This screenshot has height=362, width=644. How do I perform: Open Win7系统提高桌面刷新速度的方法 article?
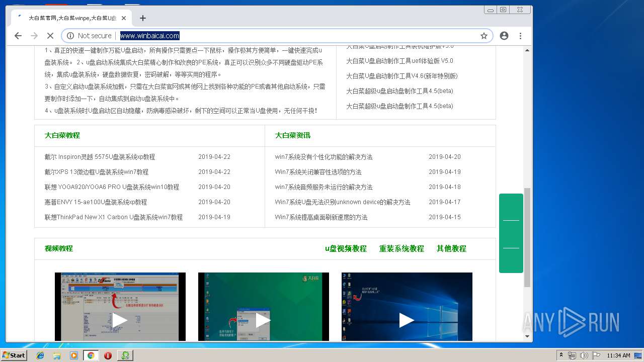pos(321,217)
